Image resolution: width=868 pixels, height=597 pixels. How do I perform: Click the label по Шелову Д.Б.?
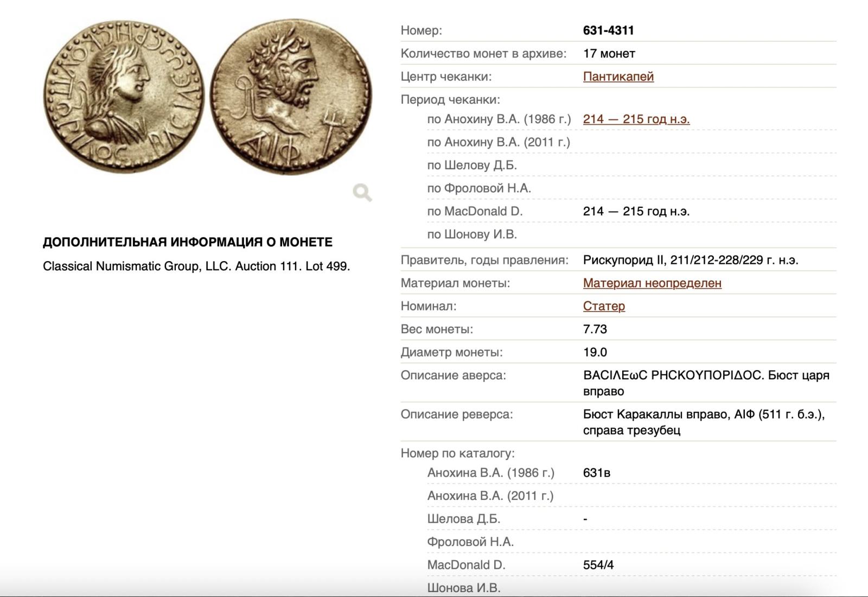[472, 165]
